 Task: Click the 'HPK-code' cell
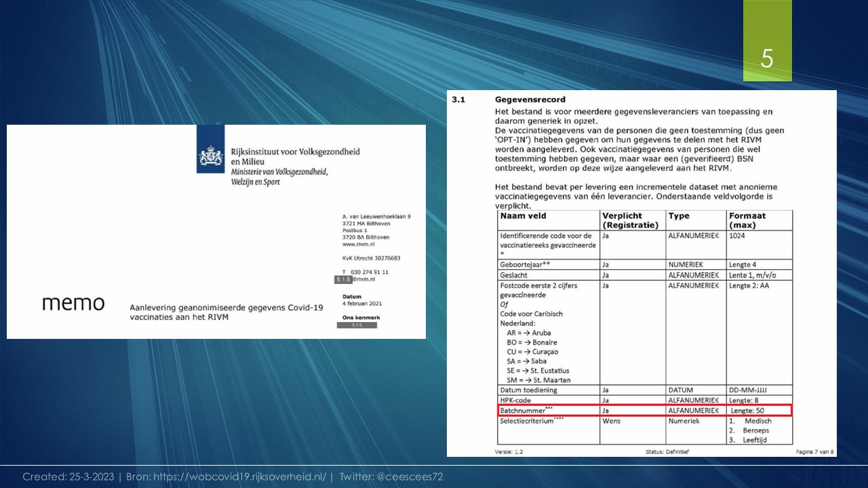click(549, 401)
